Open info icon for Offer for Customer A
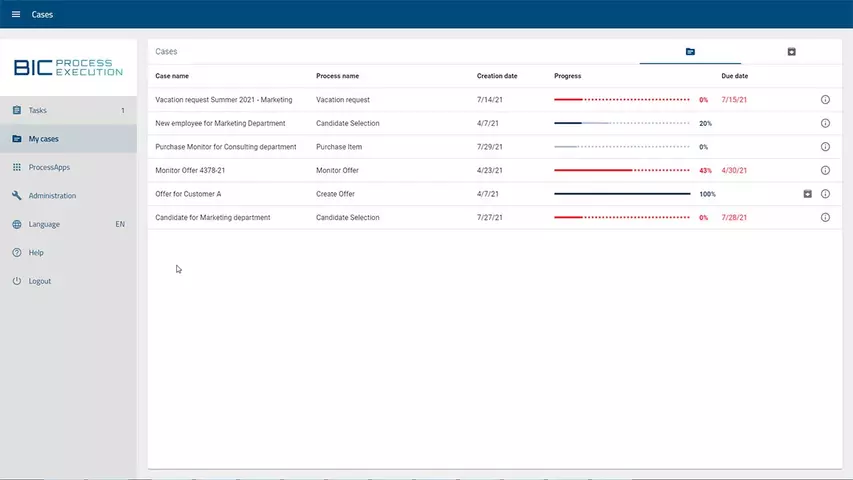853x480 pixels. 825,194
